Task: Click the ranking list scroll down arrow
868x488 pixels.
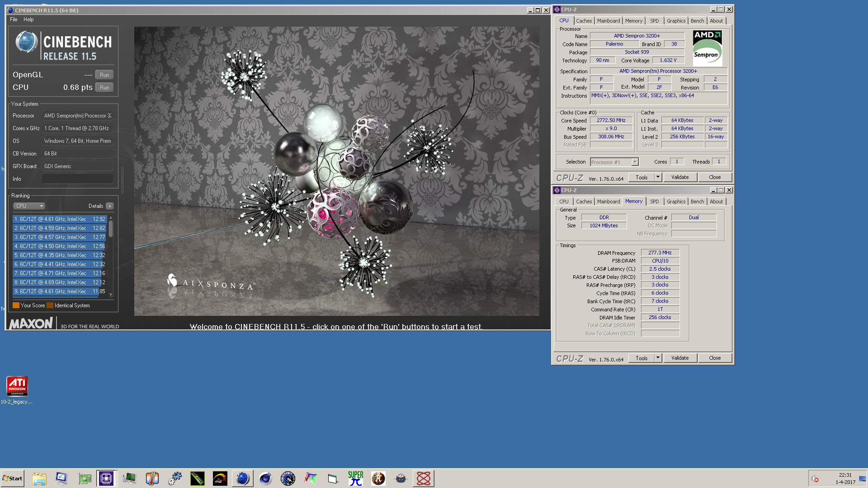Action: point(111,295)
